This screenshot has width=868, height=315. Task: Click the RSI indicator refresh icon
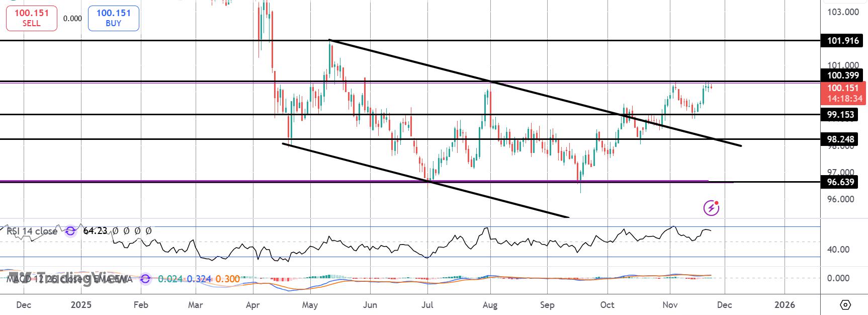coord(70,231)
